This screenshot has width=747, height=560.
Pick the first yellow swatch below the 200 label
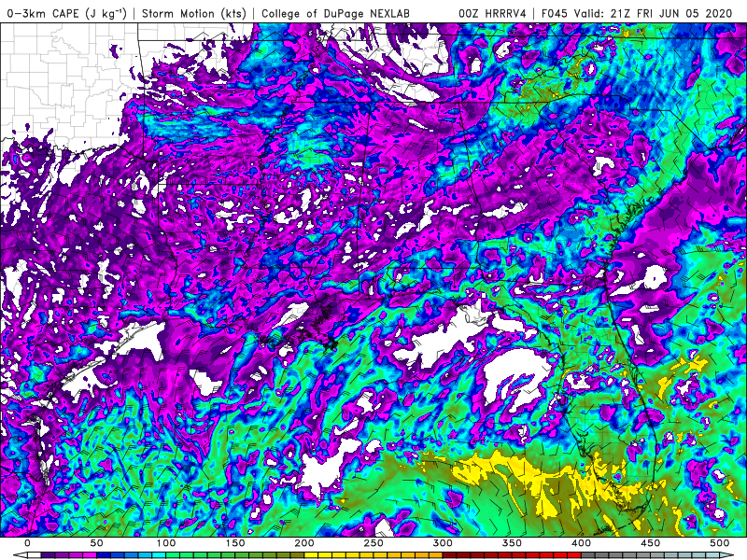click(311, 554)
